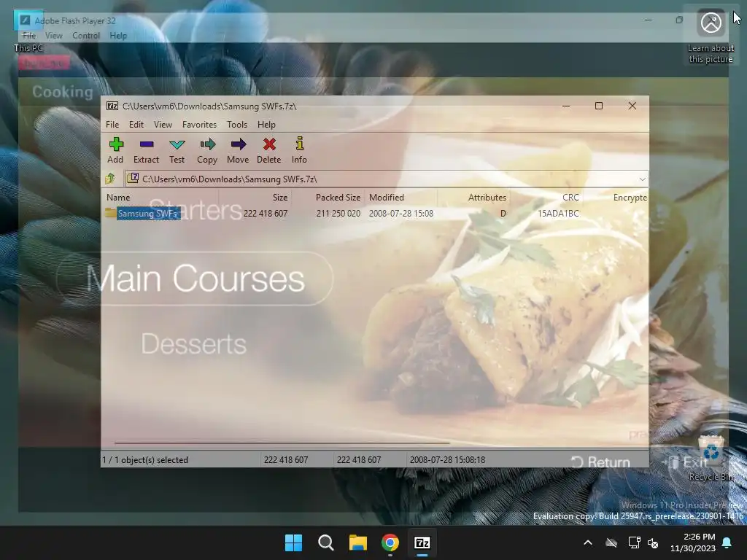Select the Copy toolbar icon
Image resolution: width=747 pixels, height=560 pixels.
(207, 150)
